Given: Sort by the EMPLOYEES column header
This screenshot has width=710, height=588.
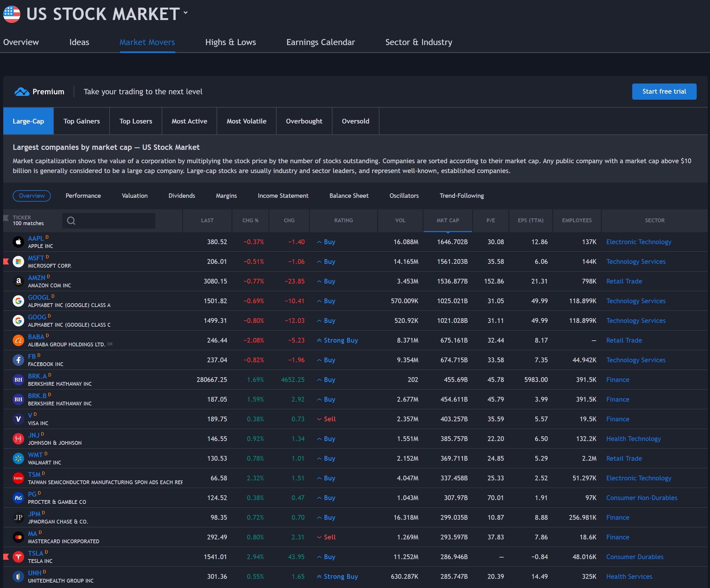Looking at the screenshot, I should click(577, 220).
